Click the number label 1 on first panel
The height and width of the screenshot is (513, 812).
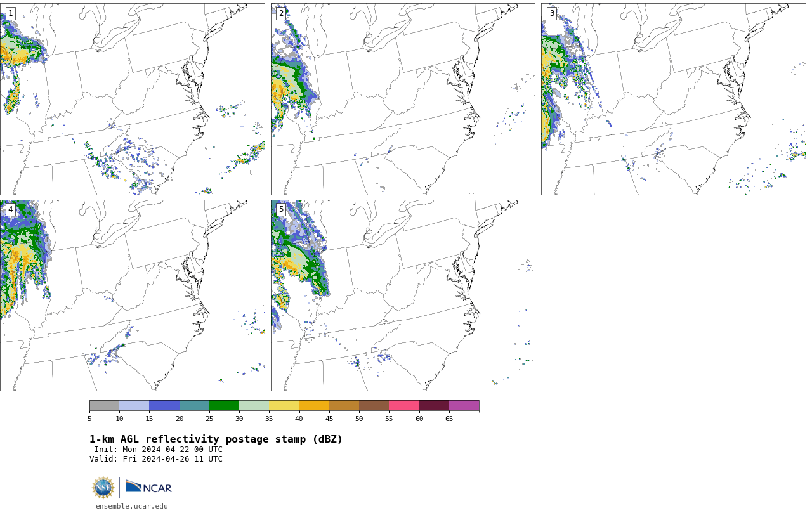[10, 13]
